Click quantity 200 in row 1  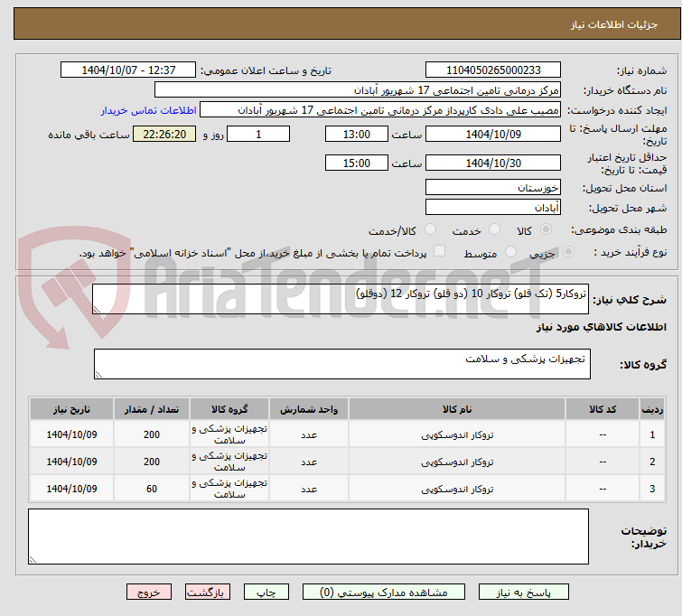[152, 434]
